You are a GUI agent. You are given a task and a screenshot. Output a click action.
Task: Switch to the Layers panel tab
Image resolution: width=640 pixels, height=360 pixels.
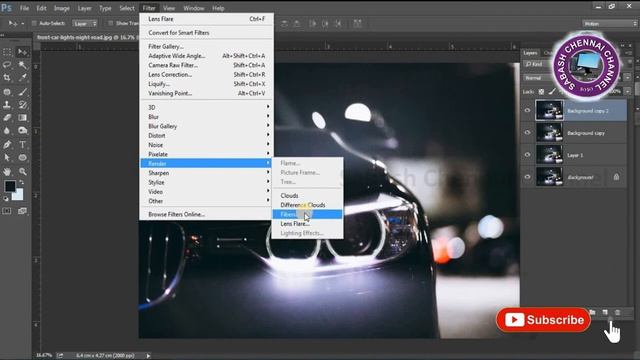click(x=530, y=53)
